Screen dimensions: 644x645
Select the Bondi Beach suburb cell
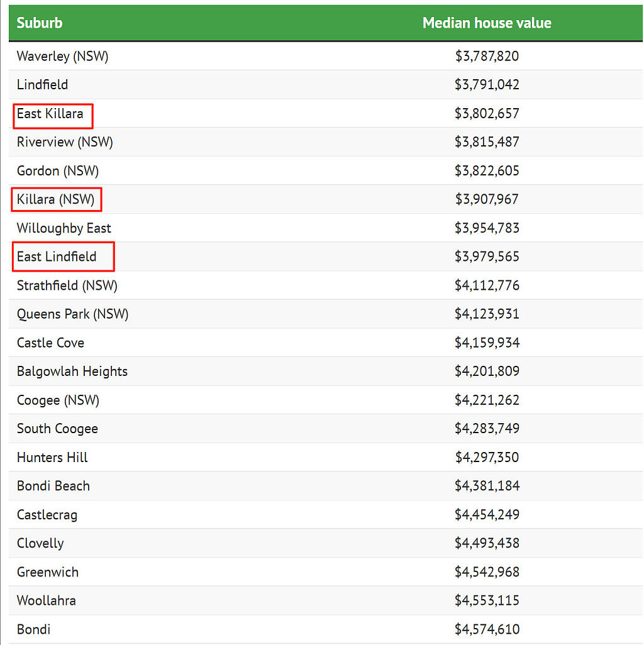[53, 486]
